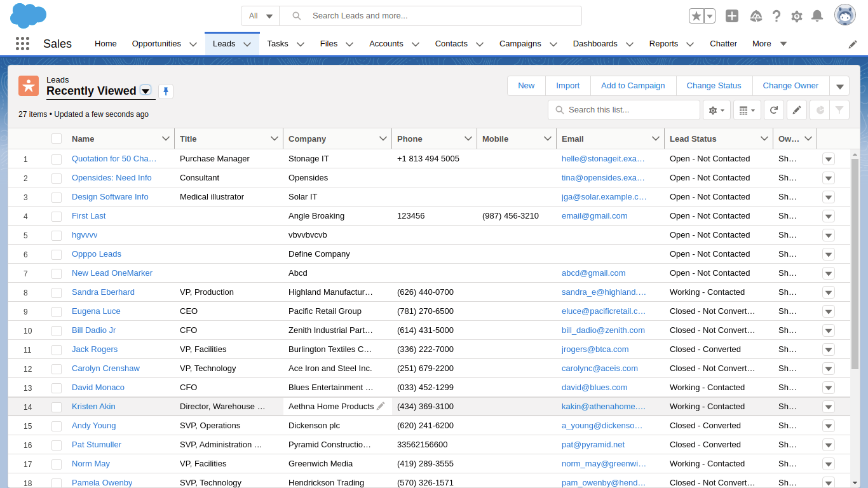Click the pencil icon to edit navigation bar

point(853,44)
